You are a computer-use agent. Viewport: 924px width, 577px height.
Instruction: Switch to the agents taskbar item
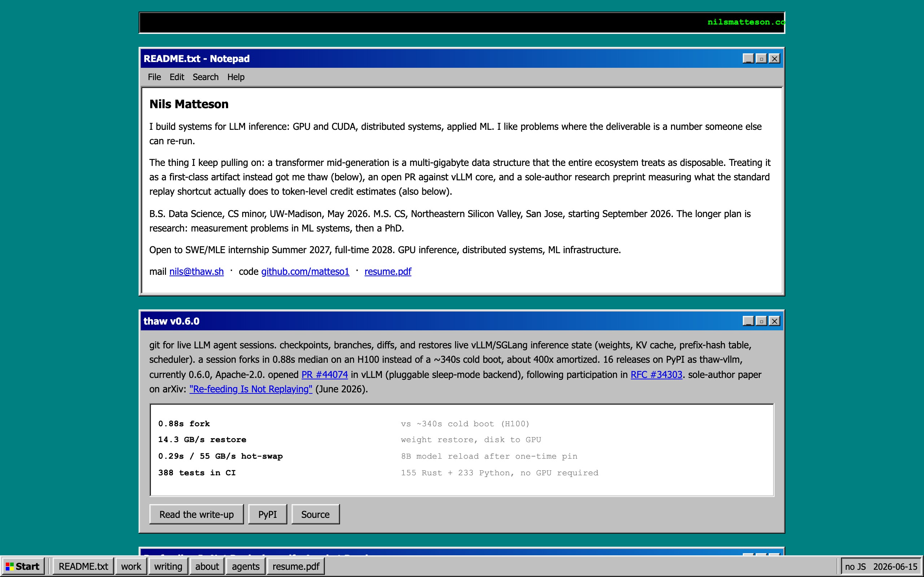tap(245, 566)
